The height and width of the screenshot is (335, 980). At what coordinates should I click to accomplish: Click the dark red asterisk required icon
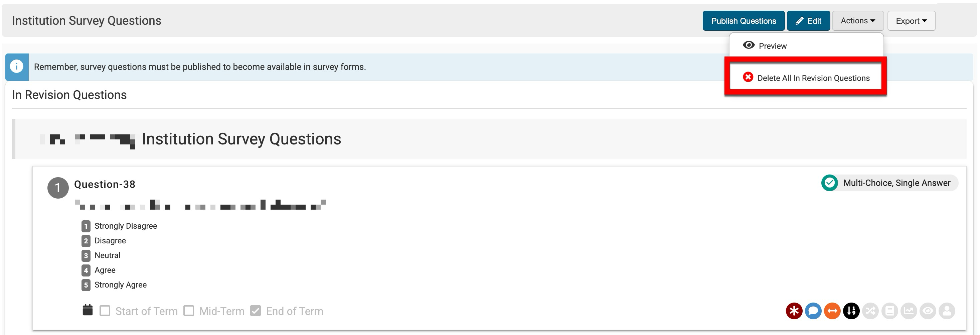tap(794, 311)
